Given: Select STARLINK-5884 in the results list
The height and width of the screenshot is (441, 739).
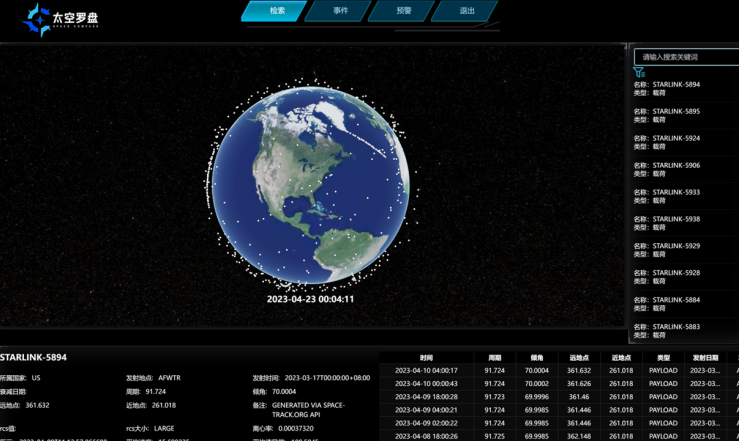Looking at the screenshot, I should click(x=680, y=305).
